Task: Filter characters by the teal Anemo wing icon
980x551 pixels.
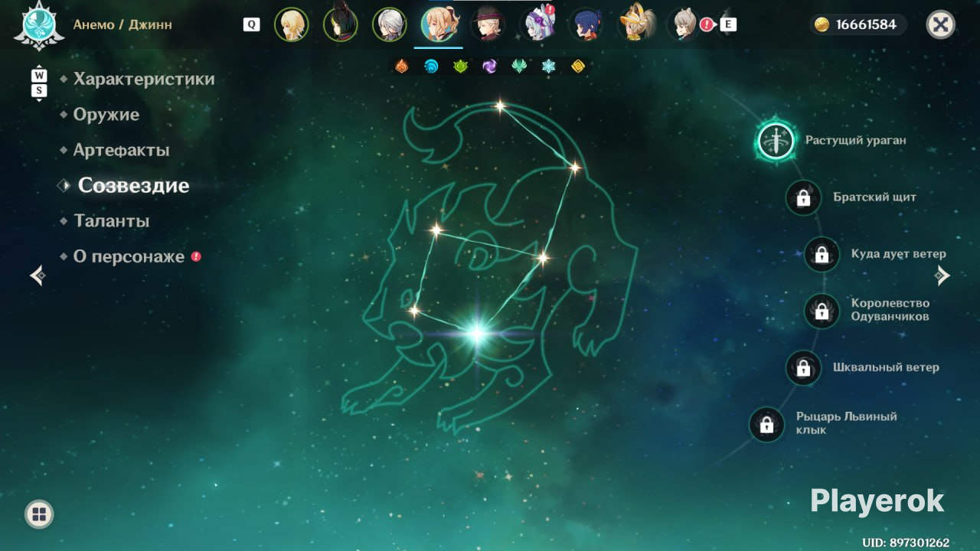Action: [x=519, y=67]
